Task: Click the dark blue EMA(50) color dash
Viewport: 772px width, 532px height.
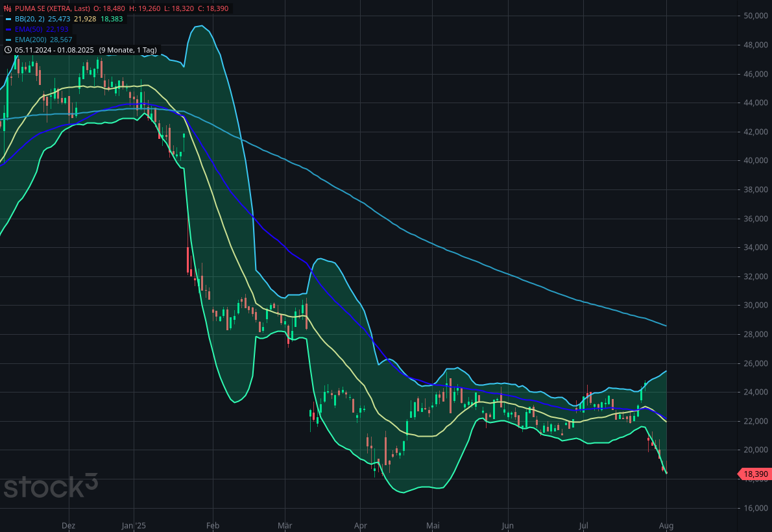Action: (8, 29)
